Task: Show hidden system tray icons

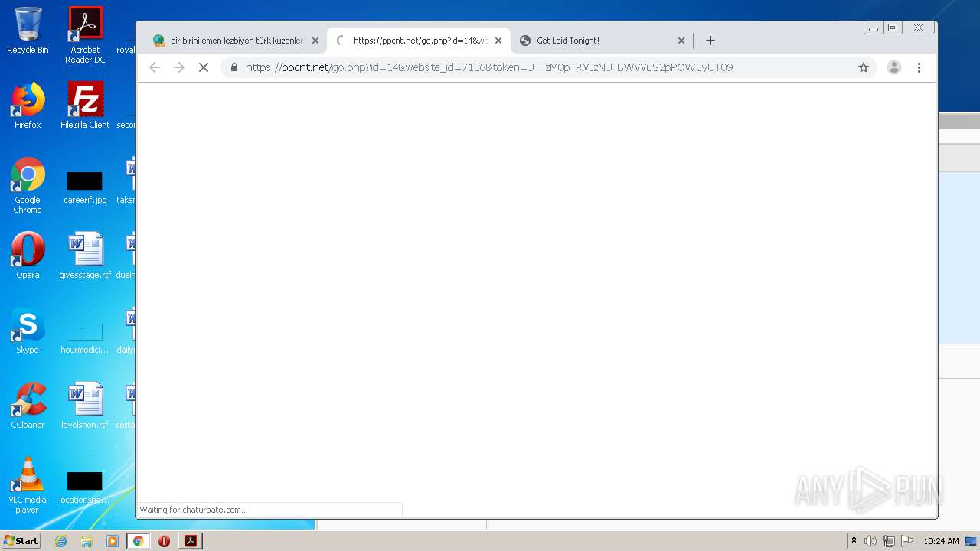Action: (x=854, y=541)
